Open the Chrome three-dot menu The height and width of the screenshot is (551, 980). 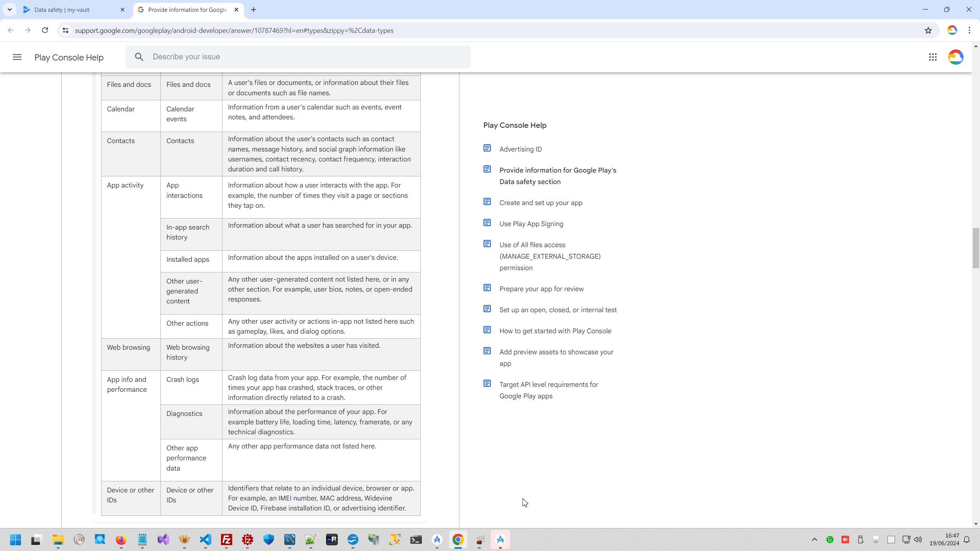969,30
